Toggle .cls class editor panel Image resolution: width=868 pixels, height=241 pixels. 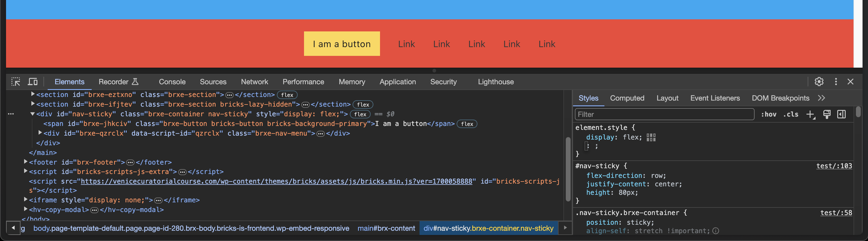(790, 114)
